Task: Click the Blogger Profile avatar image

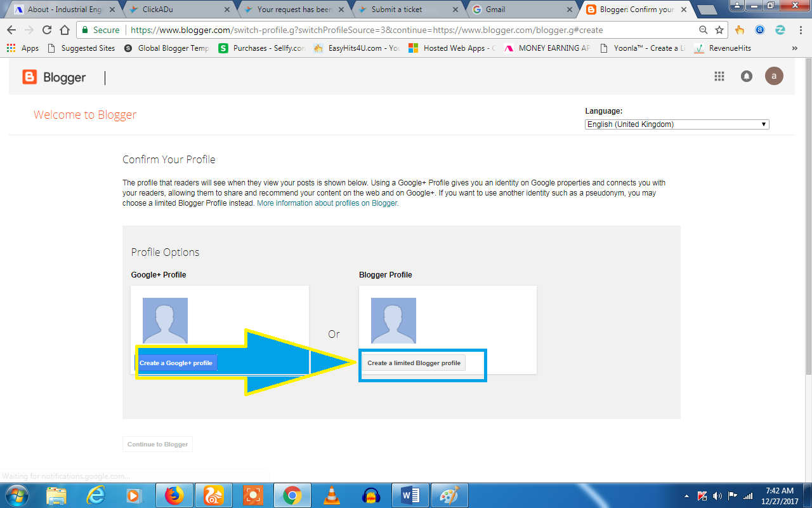Action: click(393, 321)
